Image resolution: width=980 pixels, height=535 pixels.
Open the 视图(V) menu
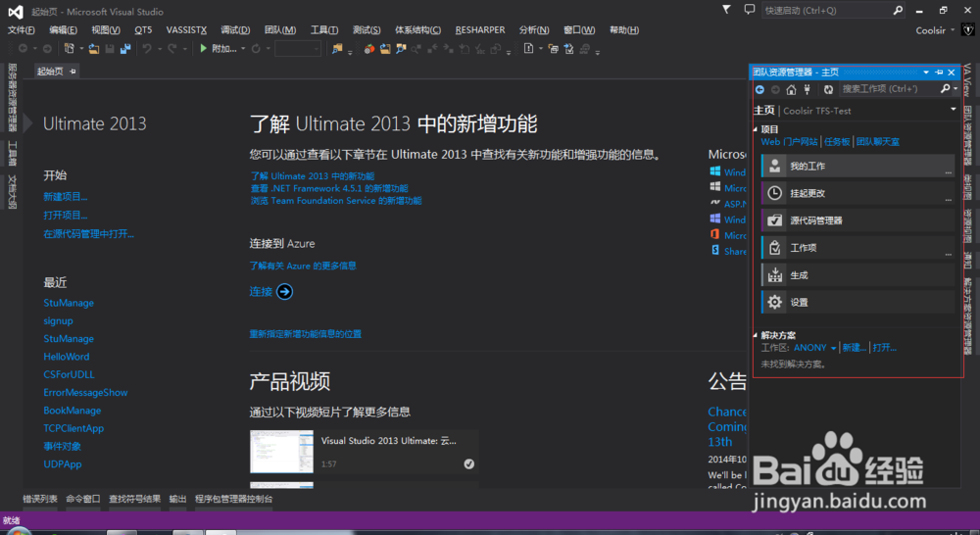click(106, 30)
